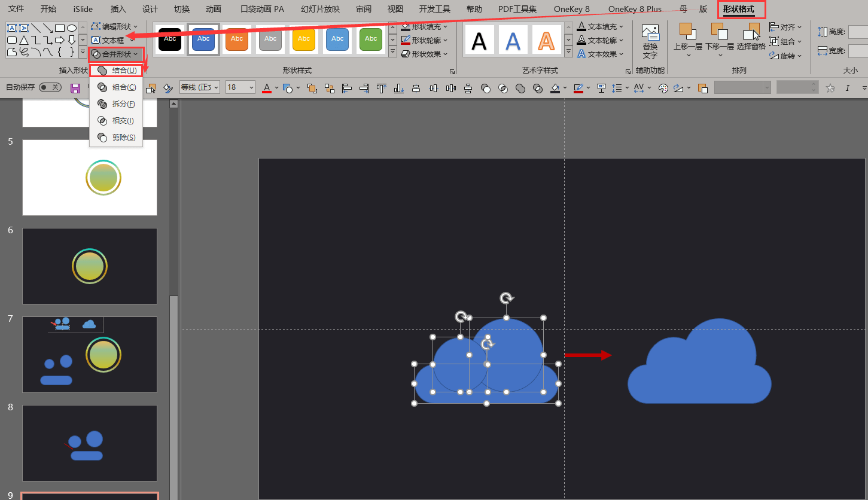Choose 结合(U) union from merge menu
The image size is (868, 500).
pos(117,71)
